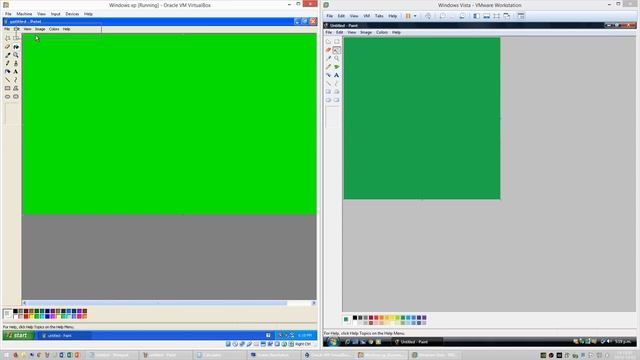Pick the yellow swatch in Vista Paint palette

click(x=392, y=318)
